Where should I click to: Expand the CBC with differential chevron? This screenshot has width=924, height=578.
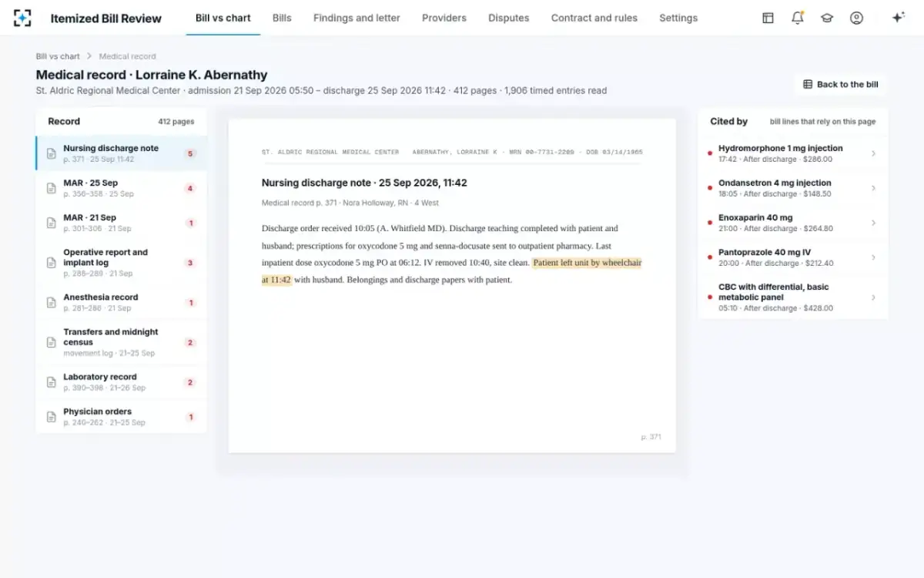[x=873, y=297]
